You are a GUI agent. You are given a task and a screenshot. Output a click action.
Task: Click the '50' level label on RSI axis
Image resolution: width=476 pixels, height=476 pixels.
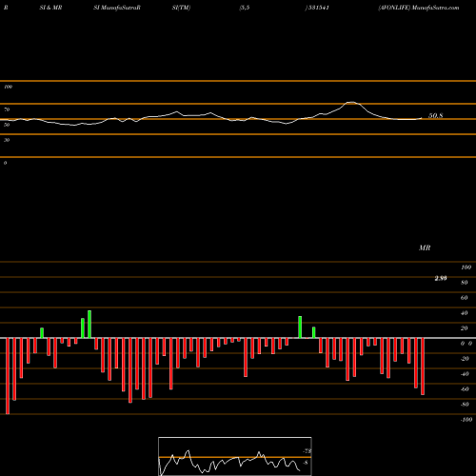coord(7,125)
